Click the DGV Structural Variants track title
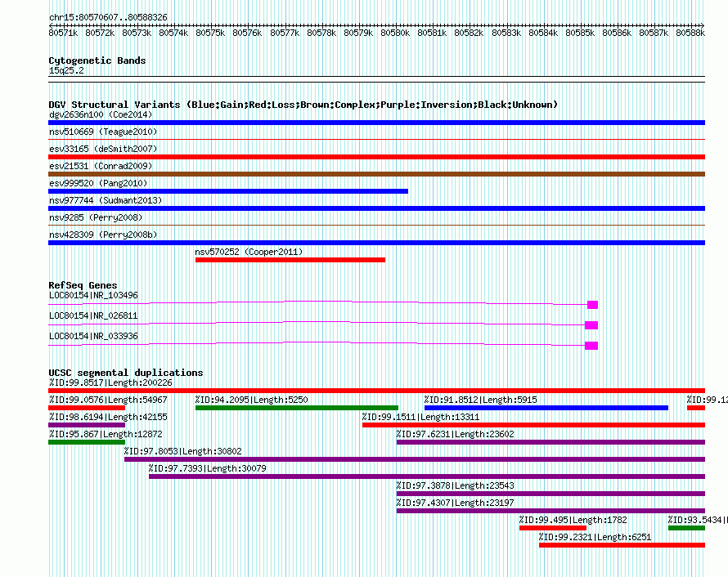The image size is (728, 577). pyautogui.click(x=303, y=105)
